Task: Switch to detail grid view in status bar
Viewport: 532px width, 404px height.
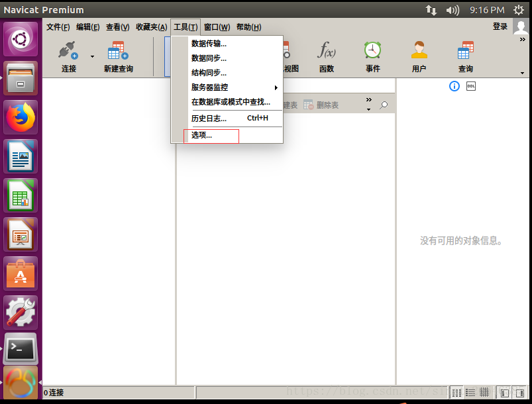Action: (484, 393)
